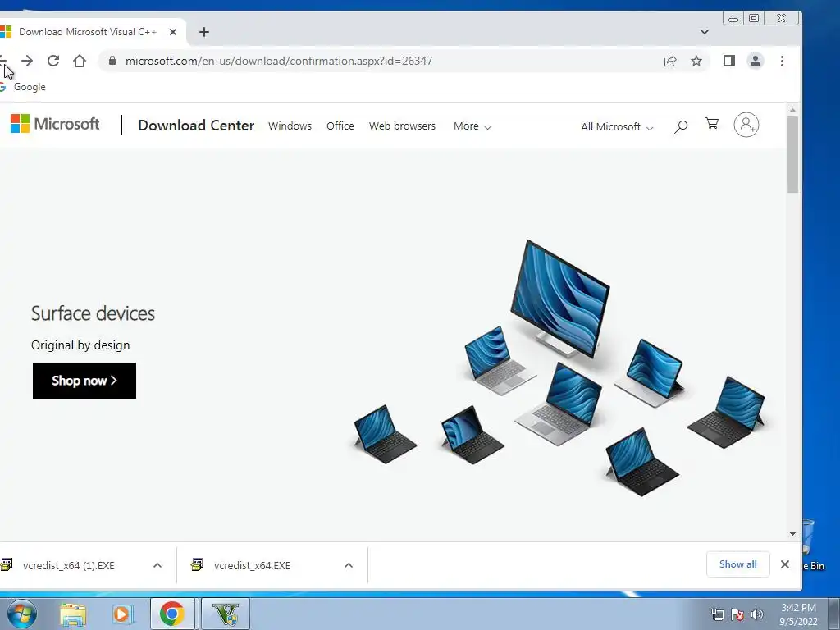Click the Shop now button
Image resolution: width=840 pixels, height=630 pixels.
point(84,381)
